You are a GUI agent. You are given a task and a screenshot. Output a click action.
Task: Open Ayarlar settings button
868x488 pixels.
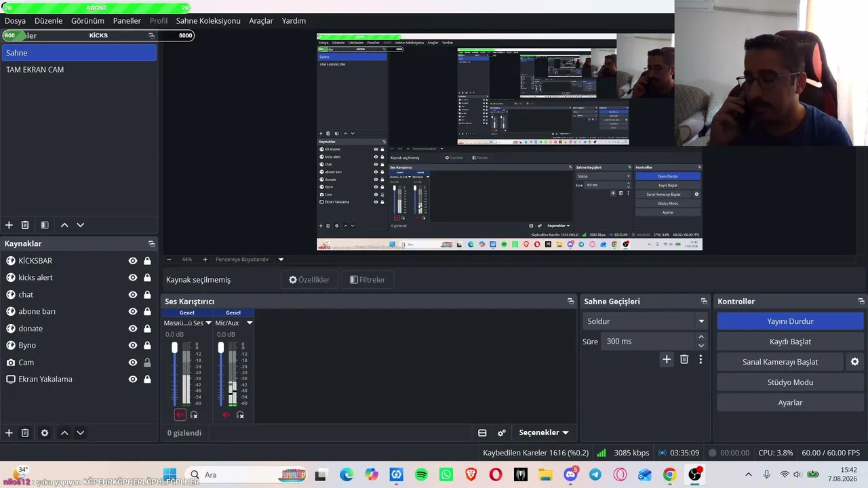[x=790, y=403]
